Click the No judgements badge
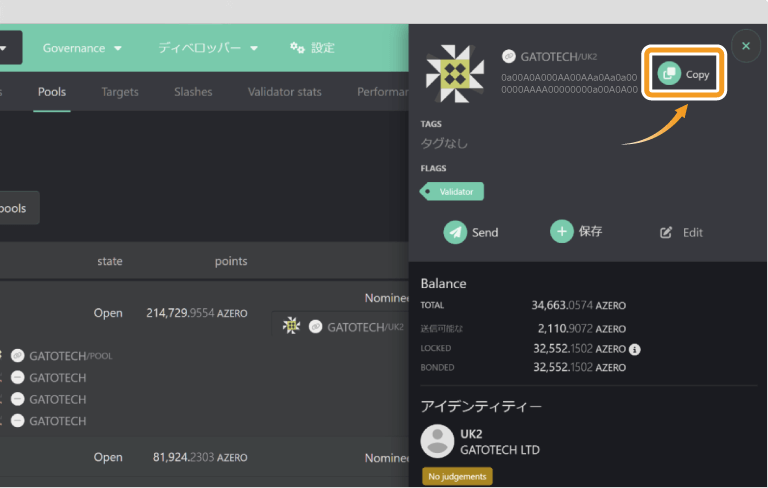This screenshot has width=768, height=488. pyautogui.click(x=457, y=476)
